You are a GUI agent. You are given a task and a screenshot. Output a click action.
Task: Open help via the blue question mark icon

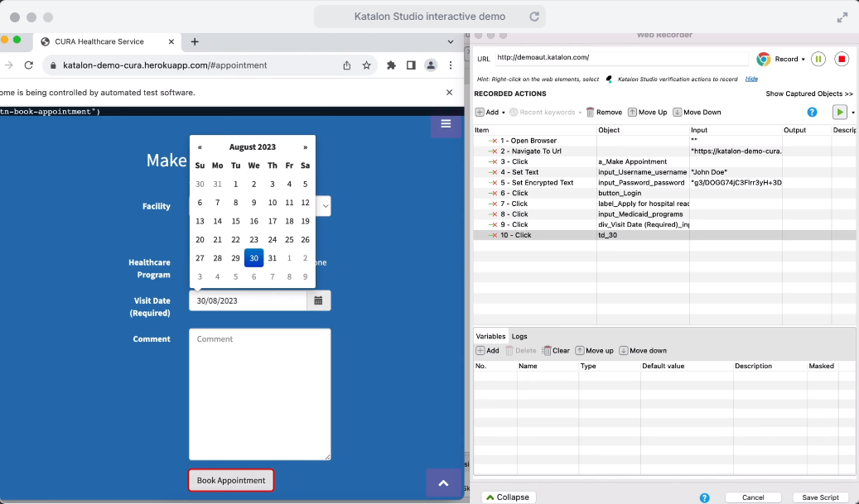[813, 112]
